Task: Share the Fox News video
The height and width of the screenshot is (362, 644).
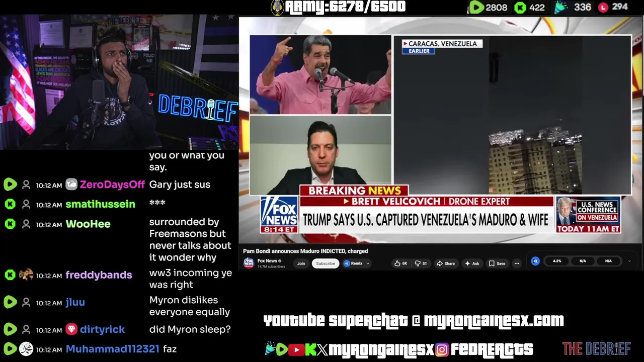Action: coord(446,263)
